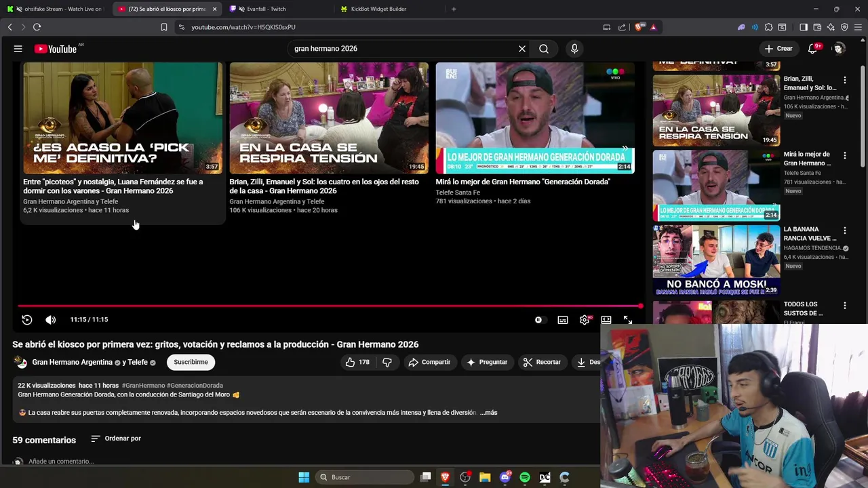
Task: Open Brave Wallet icon
Action: [x=817, y=27]
